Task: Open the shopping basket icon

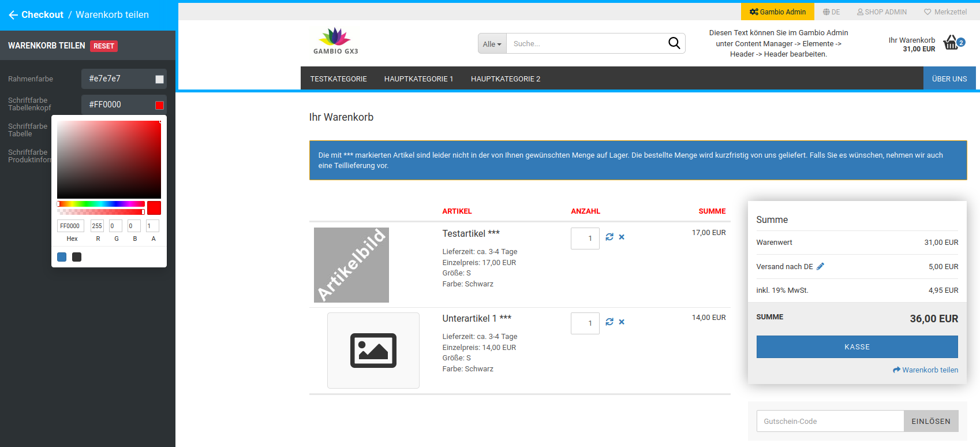Action: coord(951,43)
